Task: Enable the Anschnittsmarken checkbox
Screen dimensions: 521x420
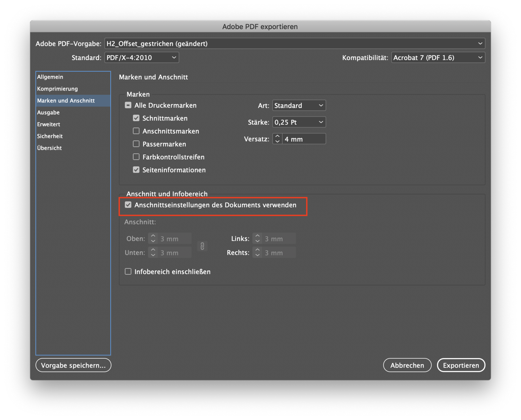Action: [136, 131]
